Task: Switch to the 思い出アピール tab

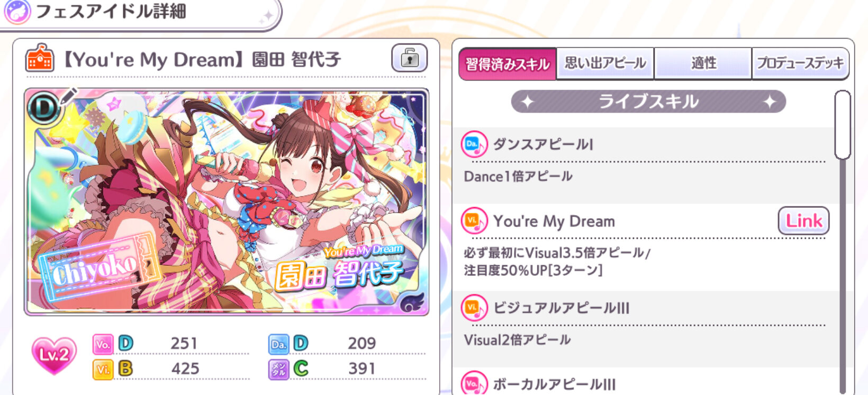Action: point(605,63)
